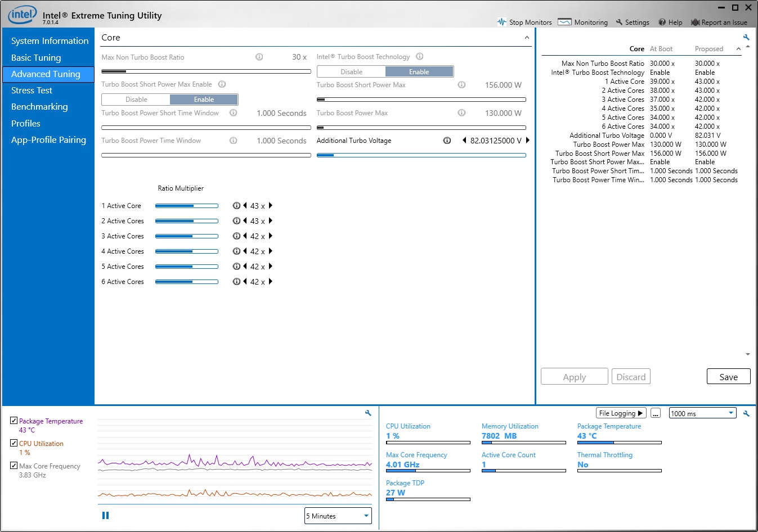Show info for Intel Turbo Boost Technology
The image size is (758, 532).
420,56
